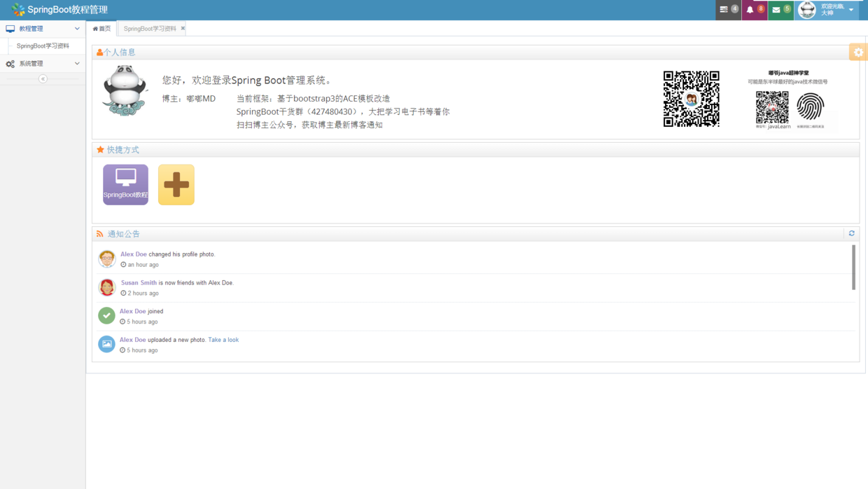
Task: Open the user menu dropdown arrow
Action: [x=851, y=10]
